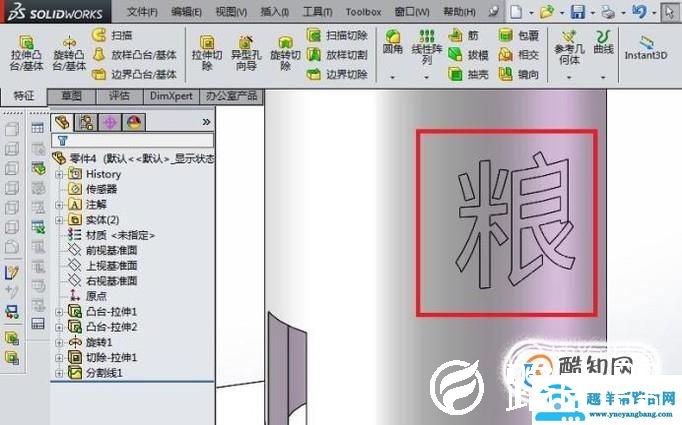This screenshot has height=425, width=682.
Task: Expand the 分割线1 feature node
Action: click(59, 373)
